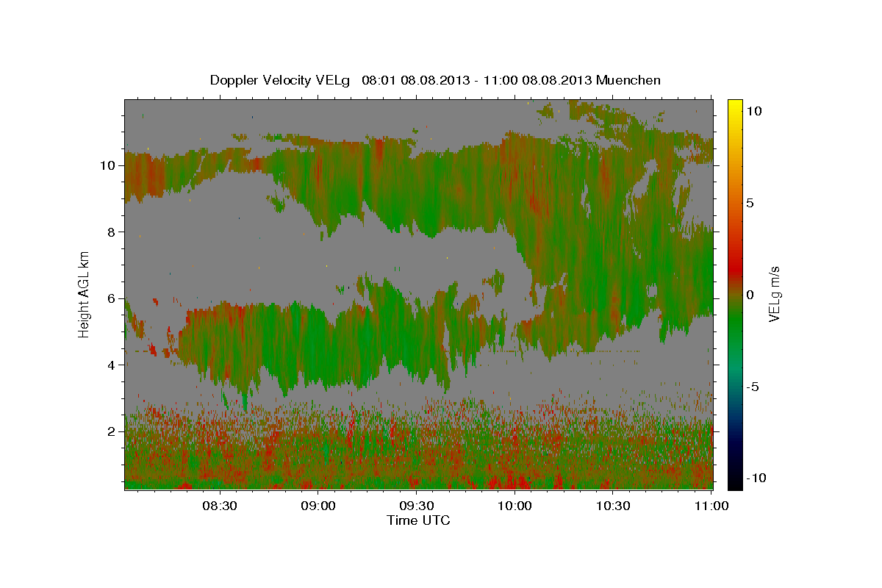Viewport: 882px width, 588px height.
Task: Click the plot title 'Doppler Velocity VELg'
Action: coord(282,80)
